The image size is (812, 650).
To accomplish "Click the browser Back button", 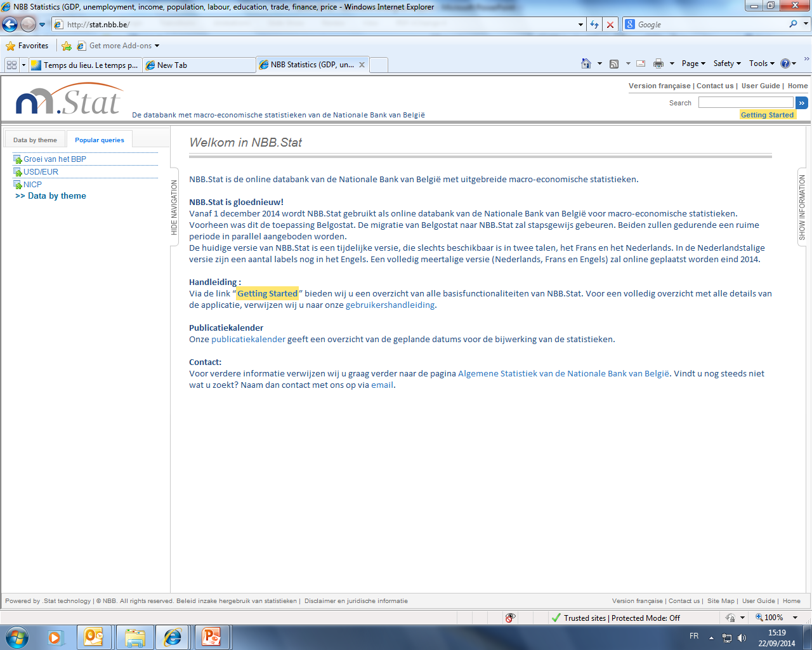I will click(10, 25).
